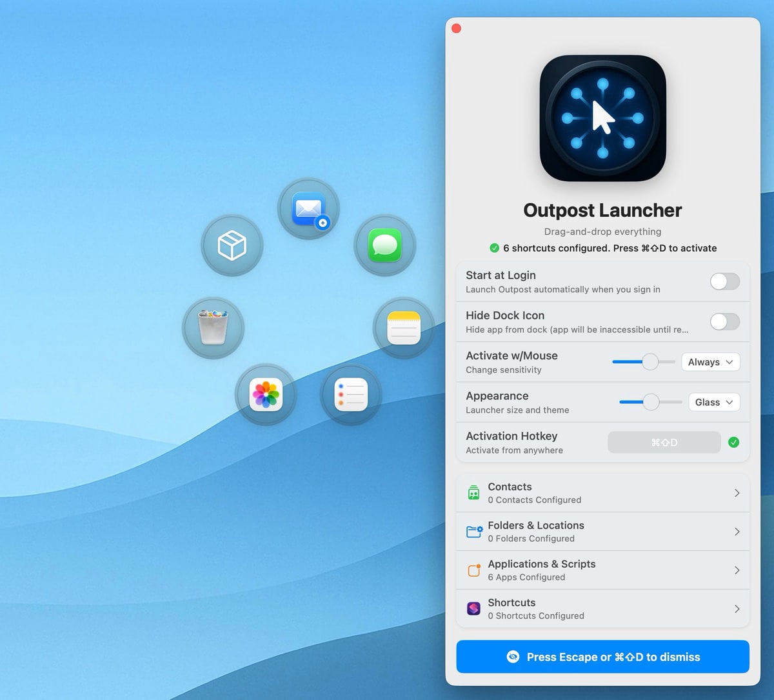Open the Shortcuts configuration row
Image resolution: width=774 pixels, height=700 pixels.
[x=602, y=609]
